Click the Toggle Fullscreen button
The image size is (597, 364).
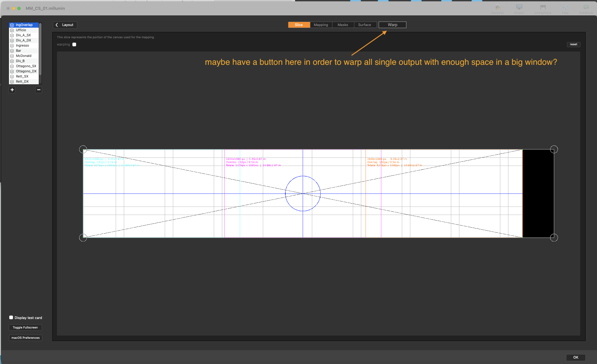25,327
